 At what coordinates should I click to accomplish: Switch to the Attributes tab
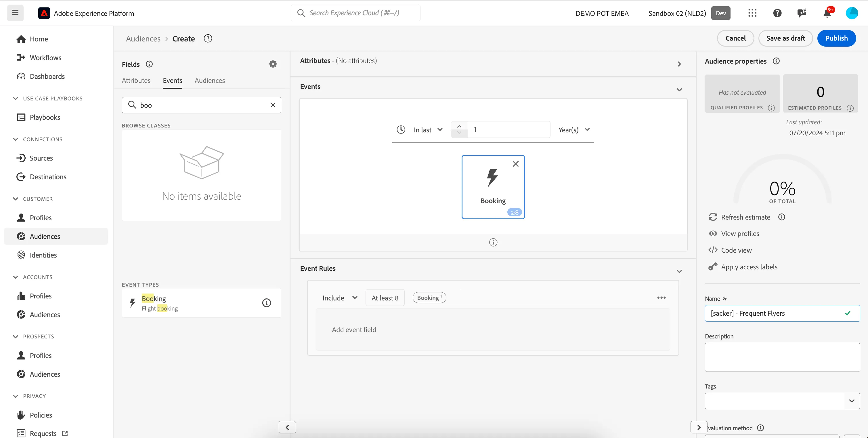[136, 81]
